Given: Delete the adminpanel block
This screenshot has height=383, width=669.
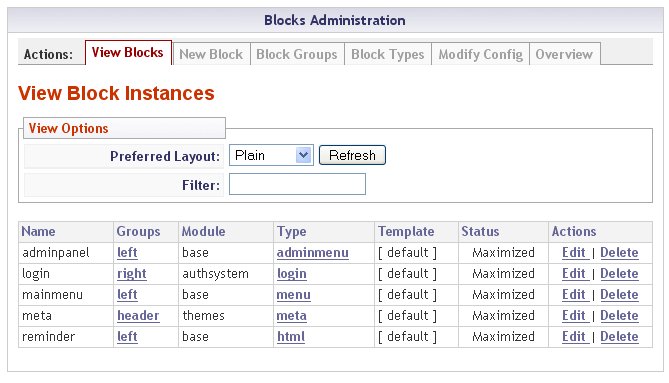Looking at the screenshot, I should [619, 252].
